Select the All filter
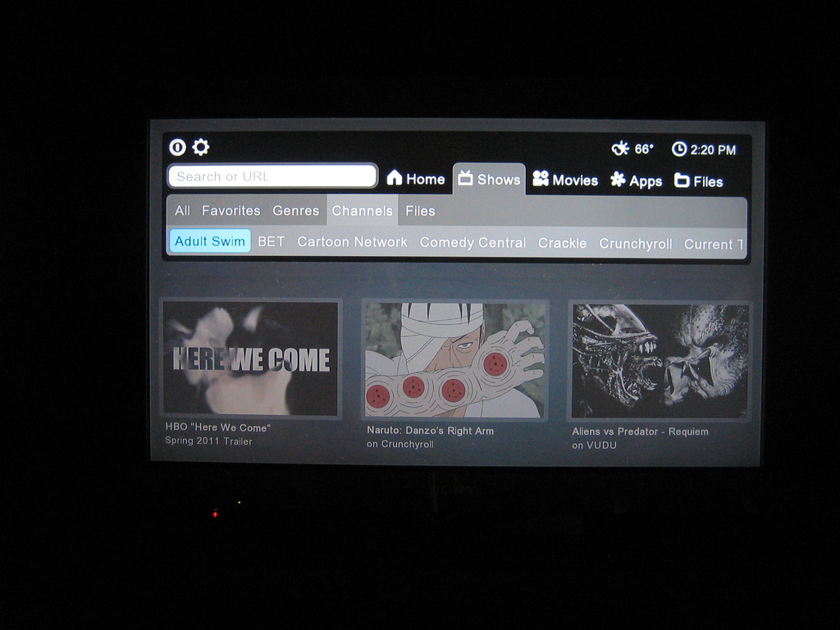 coord(182,211)
